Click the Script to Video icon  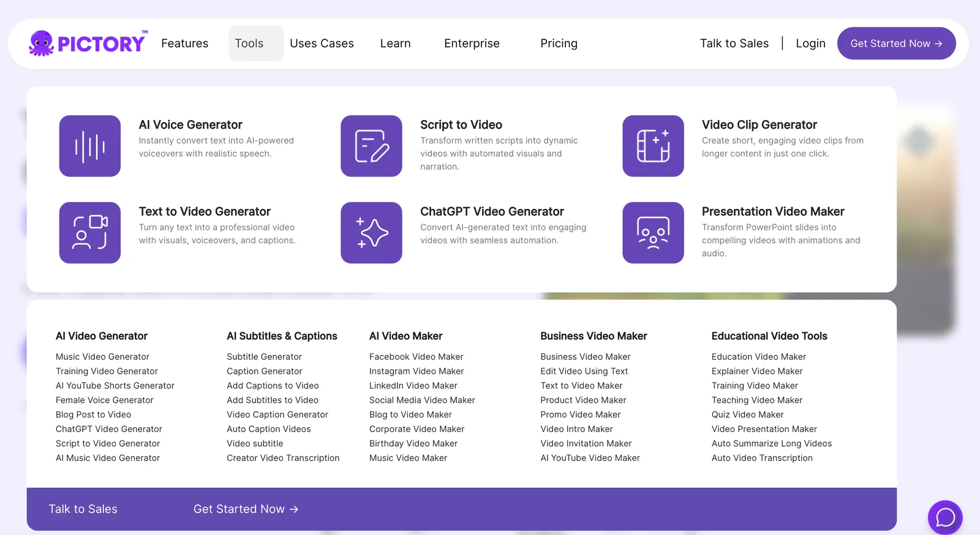pyautogui.click(x=371, y=146)
